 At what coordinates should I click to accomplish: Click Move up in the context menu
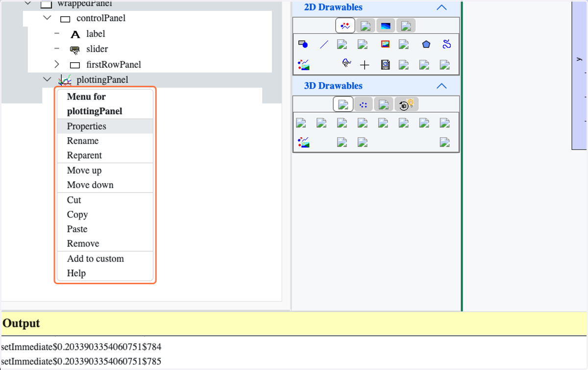tap(105, 171)
